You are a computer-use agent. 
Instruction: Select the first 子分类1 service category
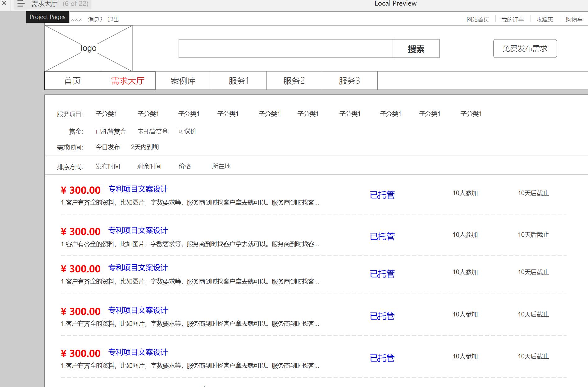106,114
